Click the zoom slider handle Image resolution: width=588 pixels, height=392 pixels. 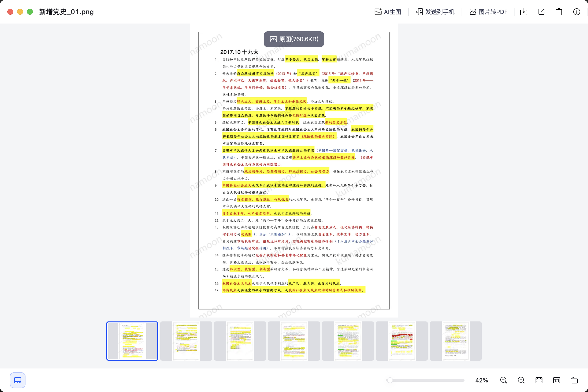click(390, 380)
